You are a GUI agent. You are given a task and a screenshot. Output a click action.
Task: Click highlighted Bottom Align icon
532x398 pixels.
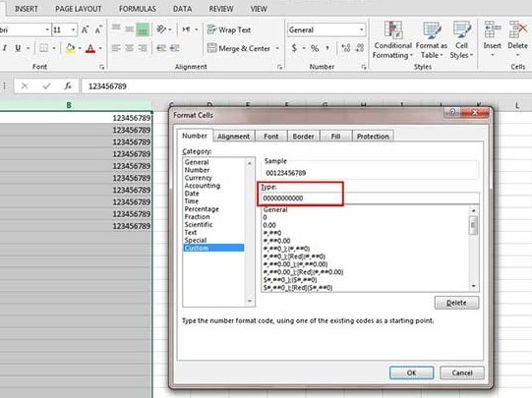coord(143,29)
